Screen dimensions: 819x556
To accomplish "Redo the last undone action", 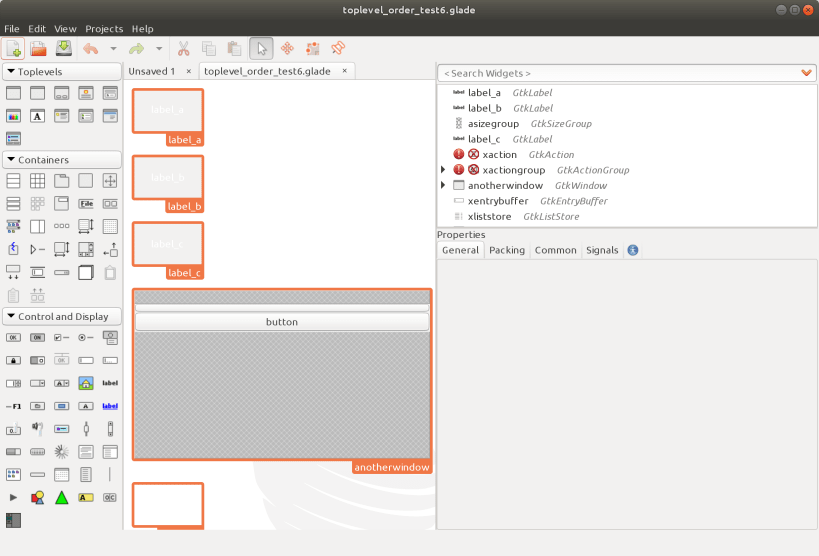I will (136, 49).
